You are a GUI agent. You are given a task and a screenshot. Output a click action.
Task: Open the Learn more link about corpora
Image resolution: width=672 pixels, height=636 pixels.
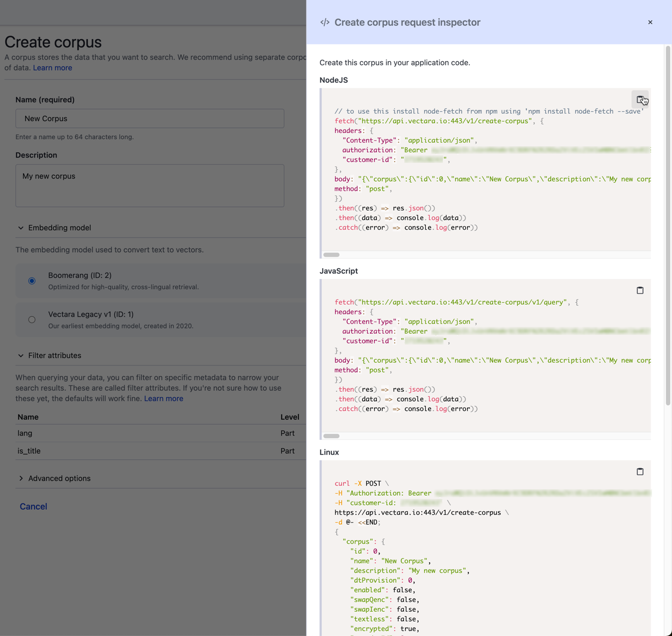(x=52, y=68)
